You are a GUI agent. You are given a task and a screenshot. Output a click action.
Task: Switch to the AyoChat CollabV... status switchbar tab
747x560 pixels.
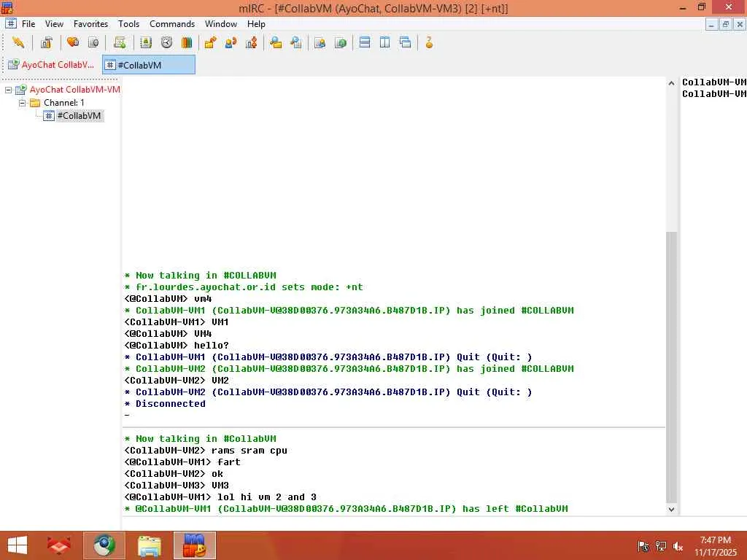click(53, 65)
